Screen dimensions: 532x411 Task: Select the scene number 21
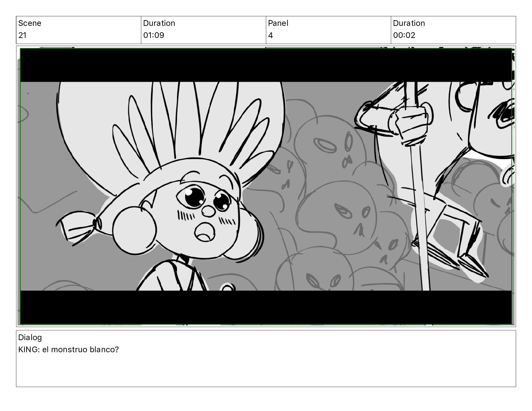22,35
